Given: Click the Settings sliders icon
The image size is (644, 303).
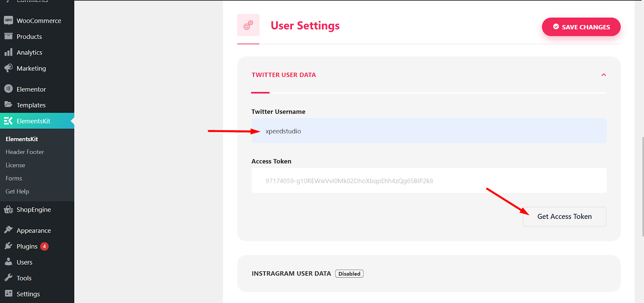Looking at the screenshot, I should pyautogui.click(x=8, y=293).
